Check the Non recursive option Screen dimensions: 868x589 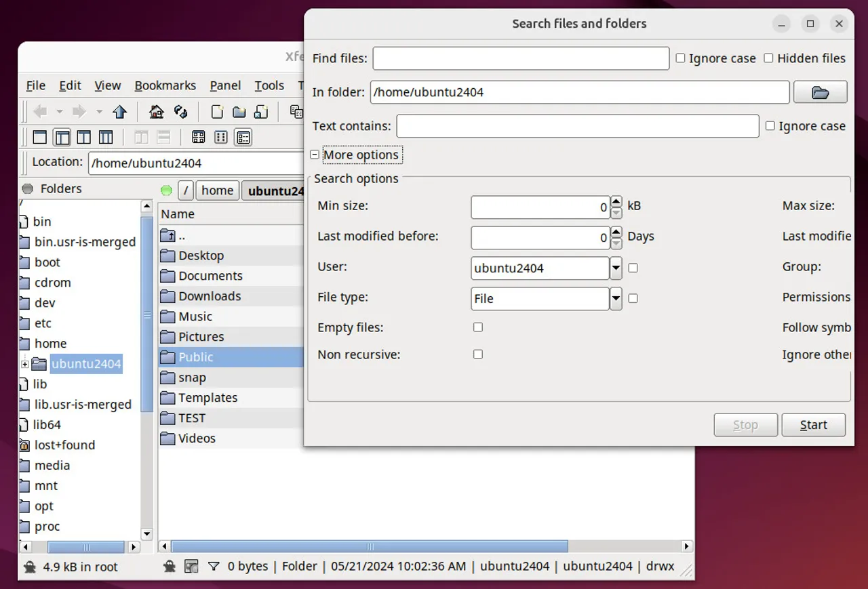478,354
